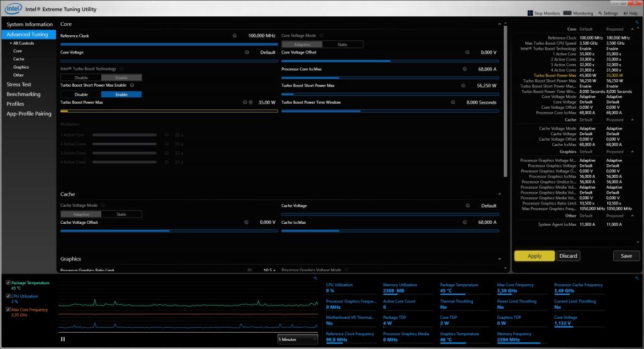Show info for Cache Voltage Offset
Image resolution: width=644 pixels, height=349 pixels.
(x=247, y=222)
